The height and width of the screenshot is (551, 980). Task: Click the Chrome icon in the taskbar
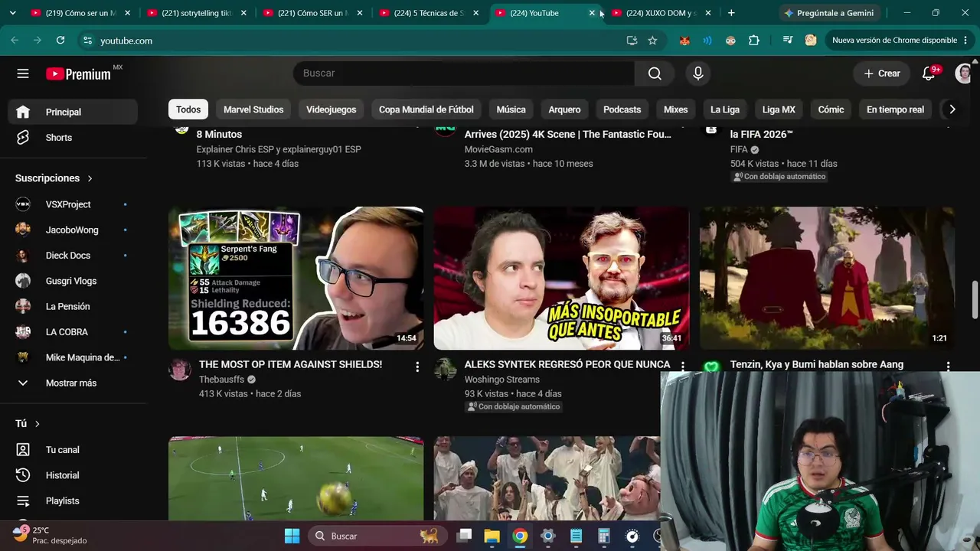[x=520, y=536]
